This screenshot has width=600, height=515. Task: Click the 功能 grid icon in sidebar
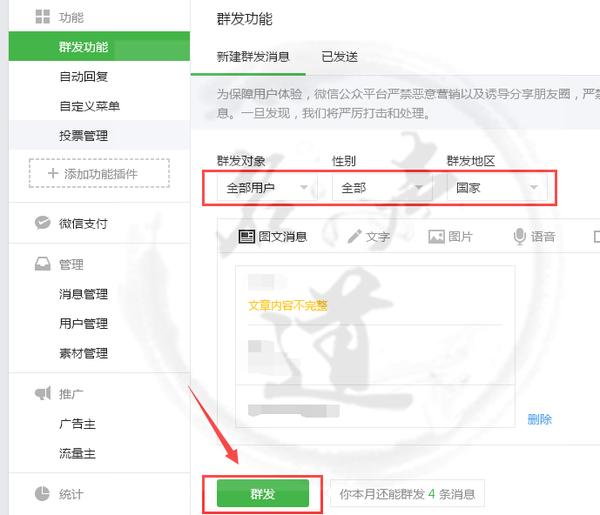(42, 17)
